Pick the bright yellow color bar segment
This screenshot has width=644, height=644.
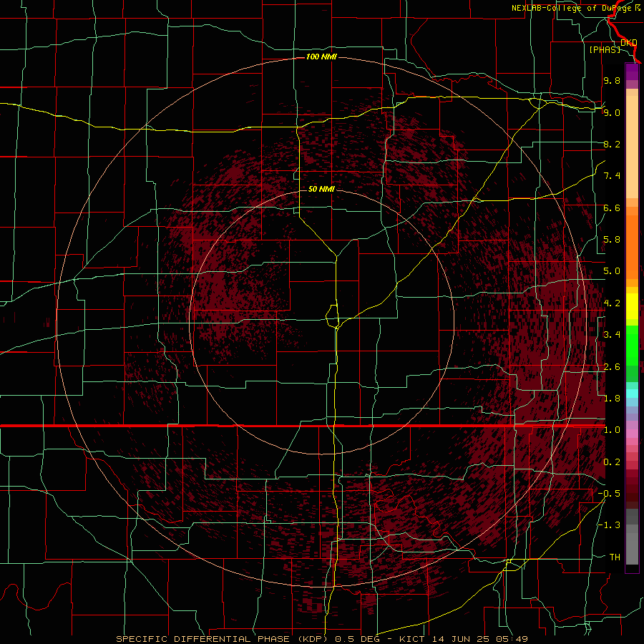pyautogui.click(x=632, y=306)
